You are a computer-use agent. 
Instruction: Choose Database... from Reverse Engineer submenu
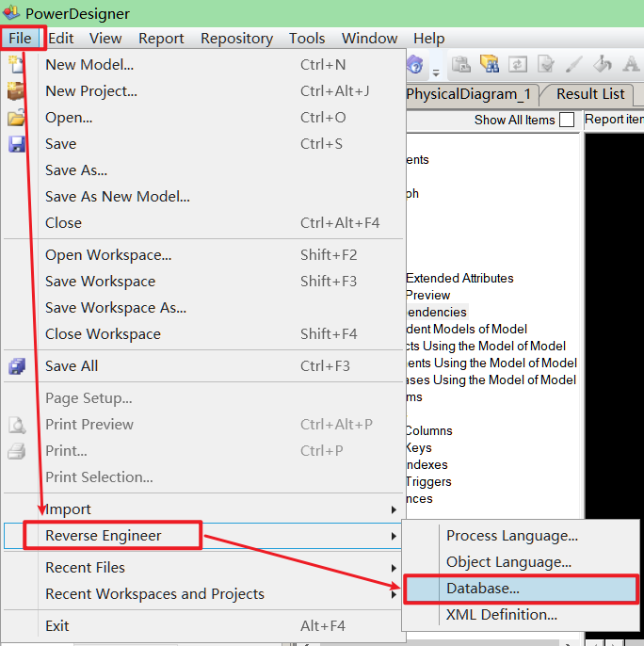(x=521, y=589)
